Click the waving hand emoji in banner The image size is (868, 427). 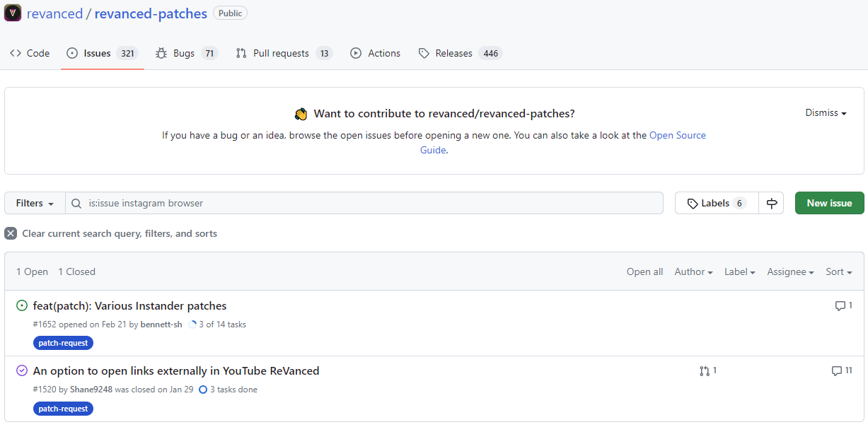301,114
